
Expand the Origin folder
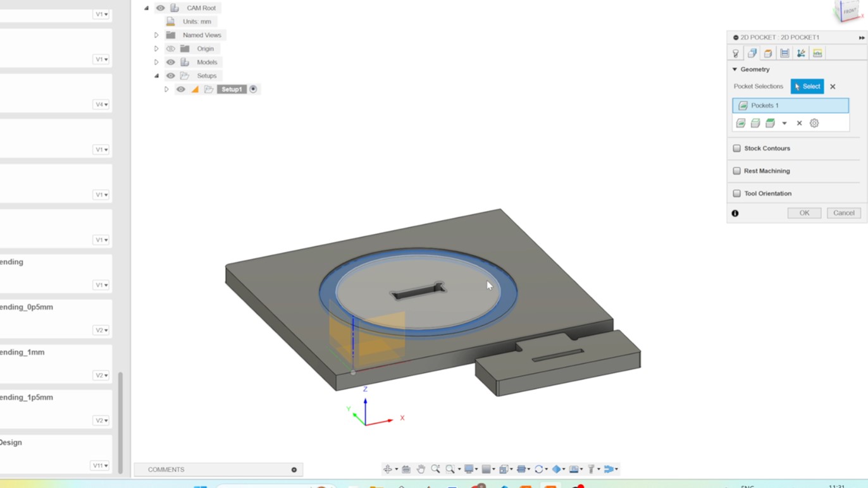click(x=156, y=49)
